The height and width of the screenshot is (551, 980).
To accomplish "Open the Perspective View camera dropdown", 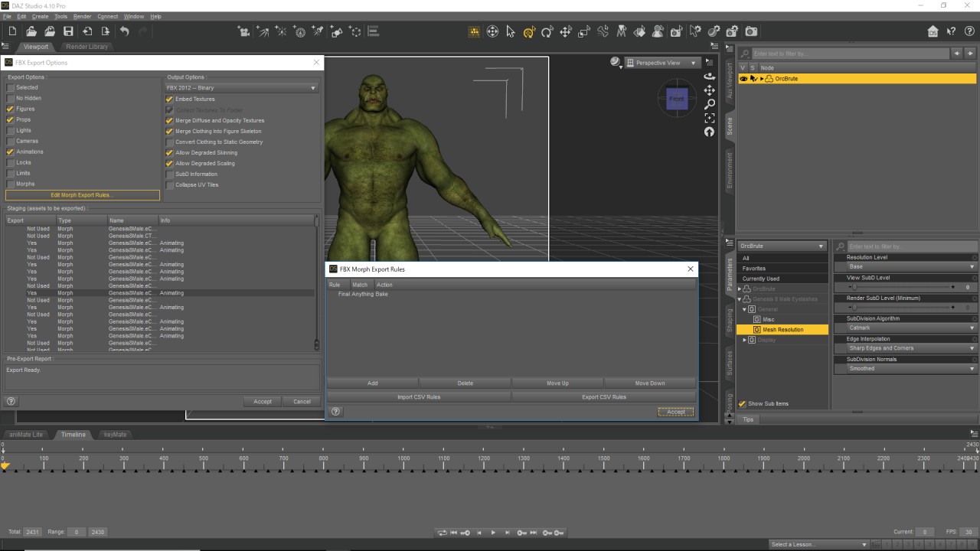I will click(x=662, y=63).
